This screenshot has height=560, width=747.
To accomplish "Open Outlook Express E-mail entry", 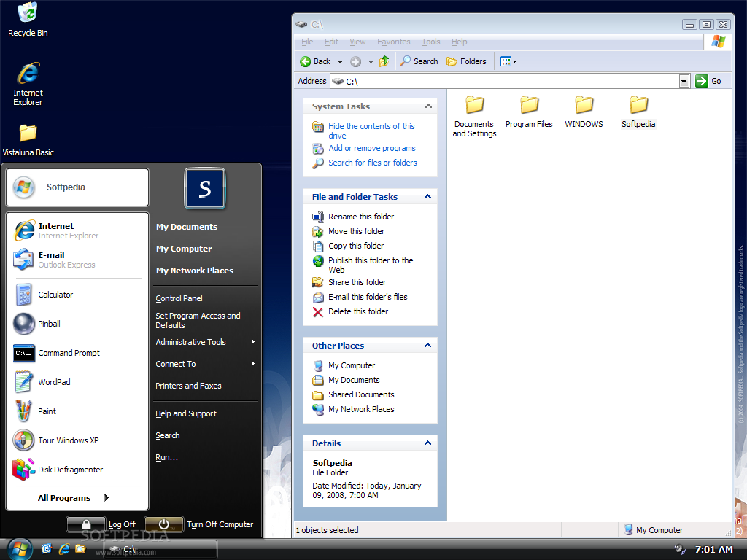I will pyautogui.click(x=77, y=260).
